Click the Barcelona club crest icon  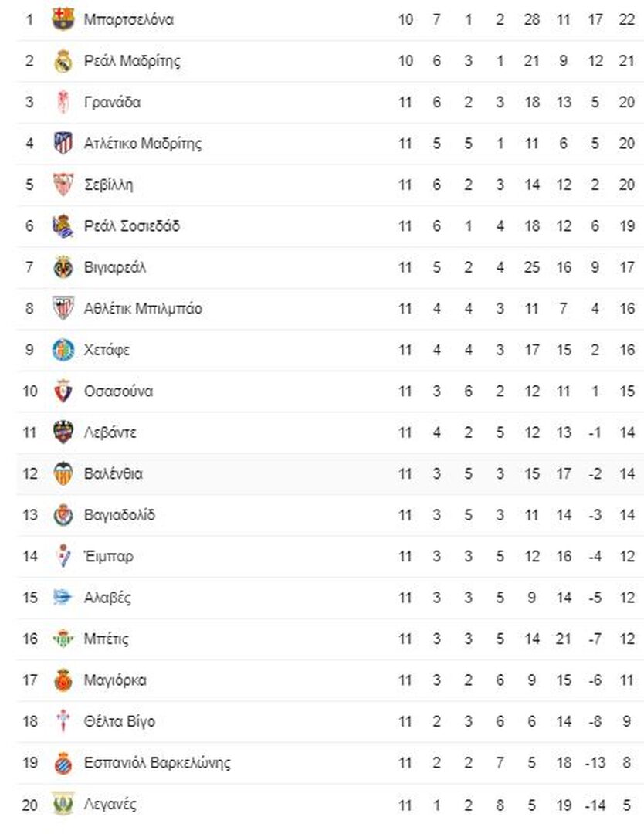[63, 19]
